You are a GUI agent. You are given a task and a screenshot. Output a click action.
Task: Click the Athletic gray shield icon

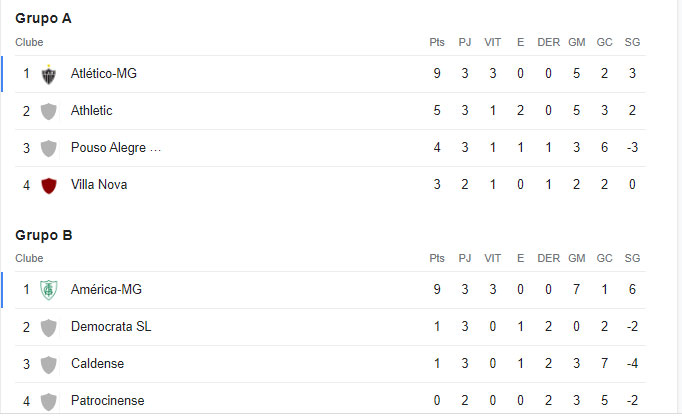point(49,111)
